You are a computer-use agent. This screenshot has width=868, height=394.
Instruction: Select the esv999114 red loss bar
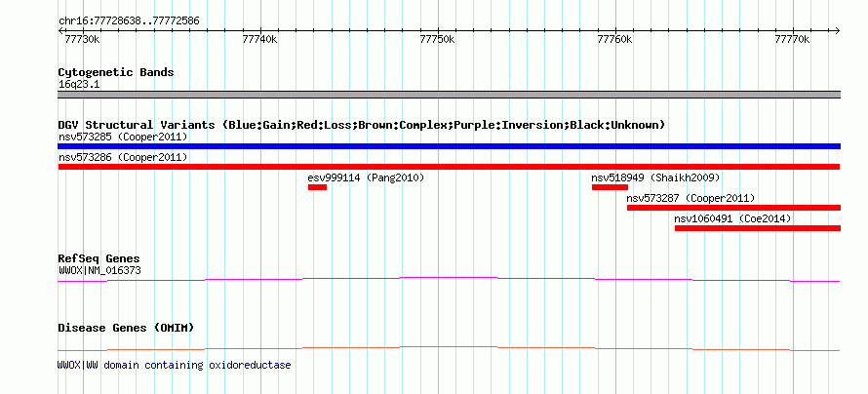click(317, 187)
